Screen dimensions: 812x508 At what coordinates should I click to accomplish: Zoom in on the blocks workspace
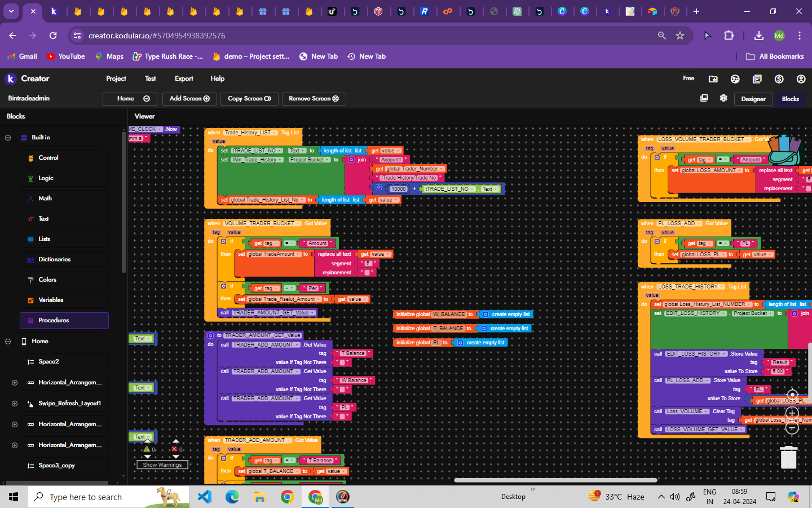(792, 413)
